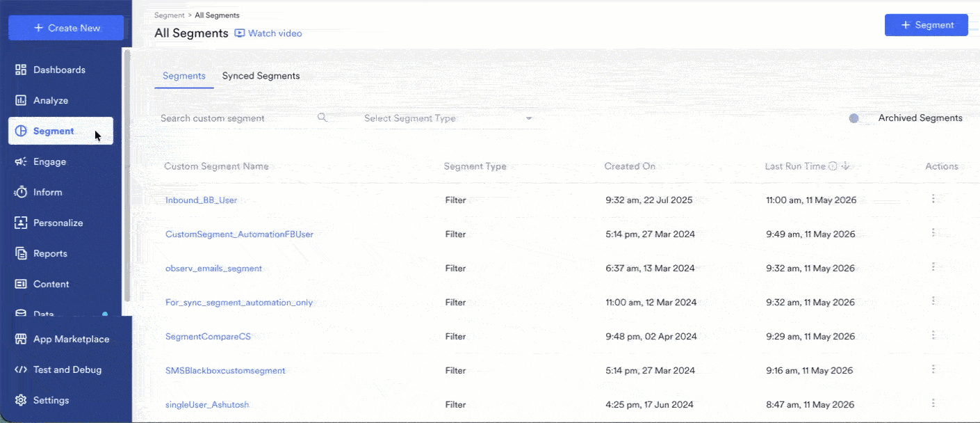The height and width of the screenshot is (423, 980).
Task: Click the sidebar vertical scrollbar
Action: pyautogui.click(x=127, y=174)
